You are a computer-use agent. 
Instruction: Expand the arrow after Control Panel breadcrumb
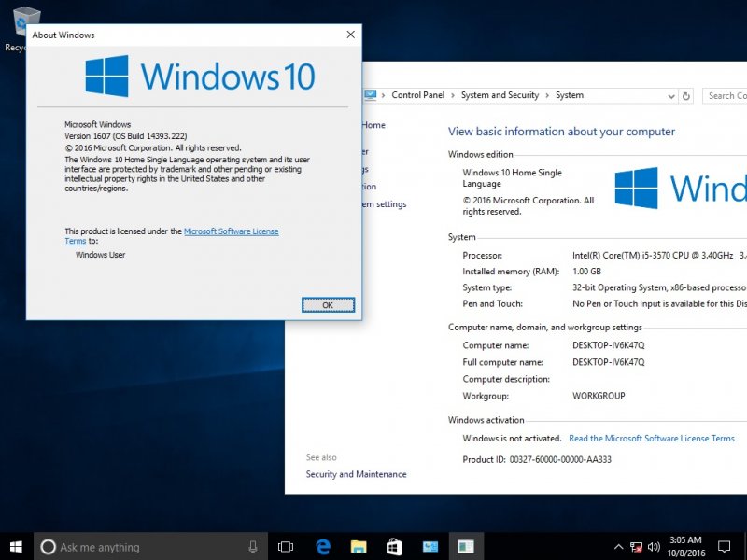tap(453, 95)
